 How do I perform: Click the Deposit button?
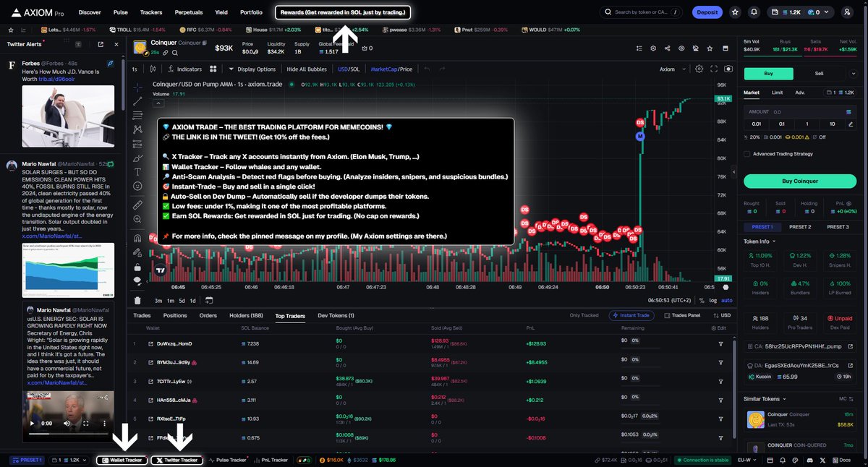pos(707,12)
